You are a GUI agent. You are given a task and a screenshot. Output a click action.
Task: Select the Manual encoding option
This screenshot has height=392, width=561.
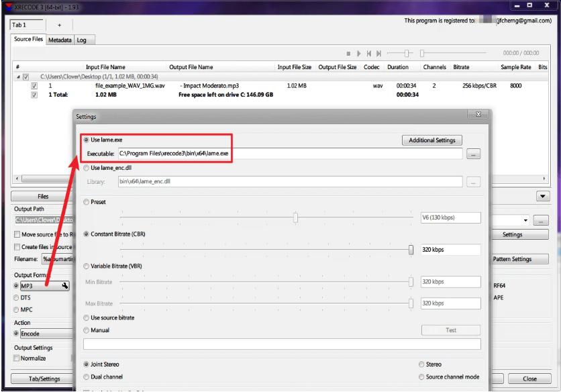(86, 330)
